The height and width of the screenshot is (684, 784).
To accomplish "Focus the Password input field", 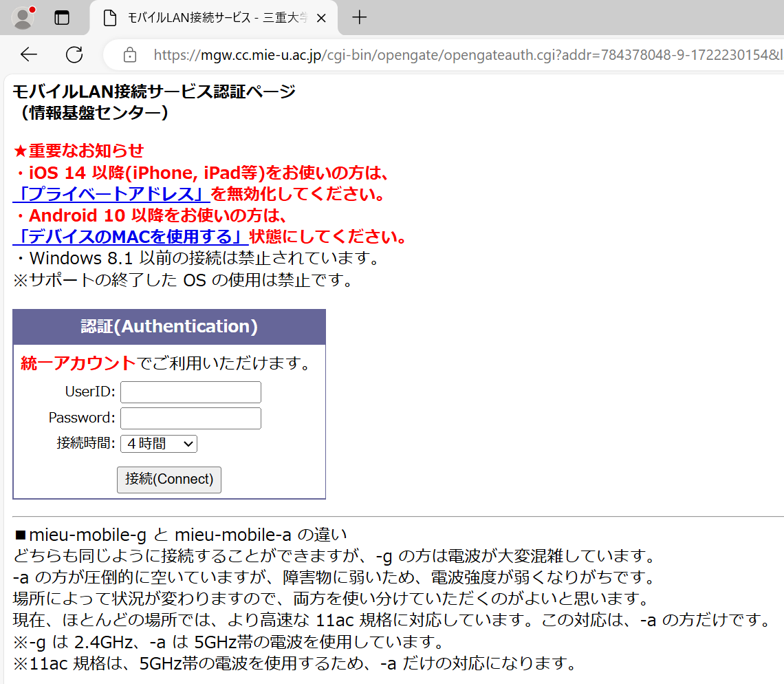I will (190, 418).
